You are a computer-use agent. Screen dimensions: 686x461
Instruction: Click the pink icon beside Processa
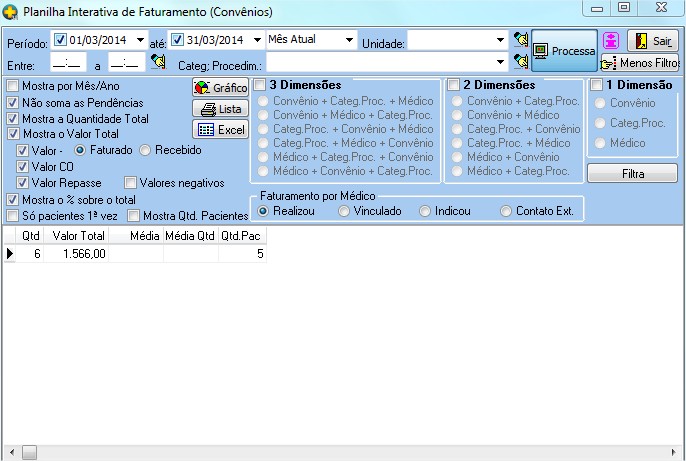click(x=612, y=41)
